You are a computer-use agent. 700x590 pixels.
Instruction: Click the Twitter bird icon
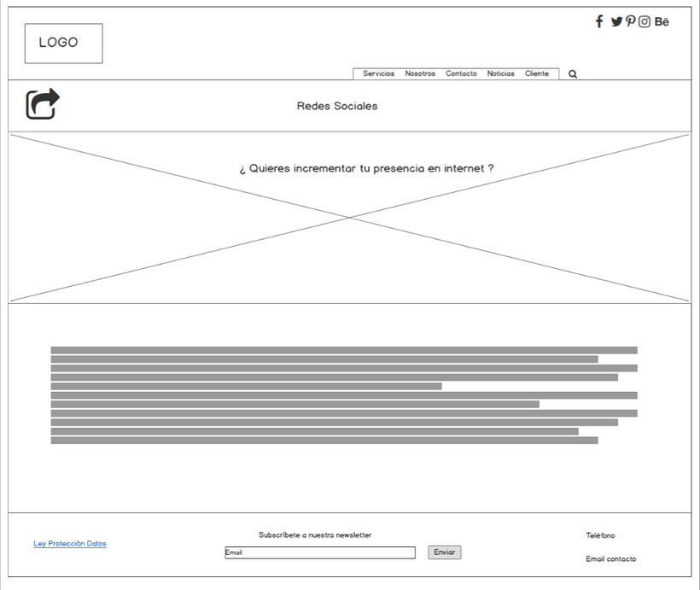(x=616, y=21)
